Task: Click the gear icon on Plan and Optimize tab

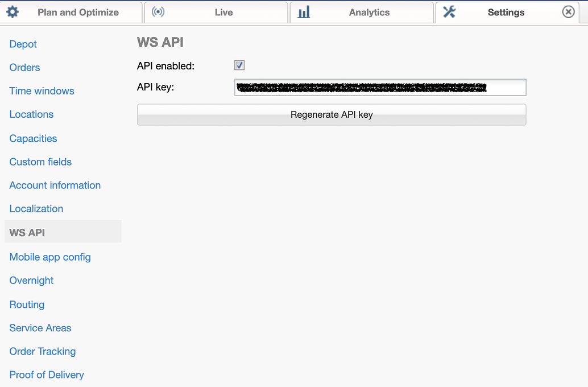Action: (13, 11)
